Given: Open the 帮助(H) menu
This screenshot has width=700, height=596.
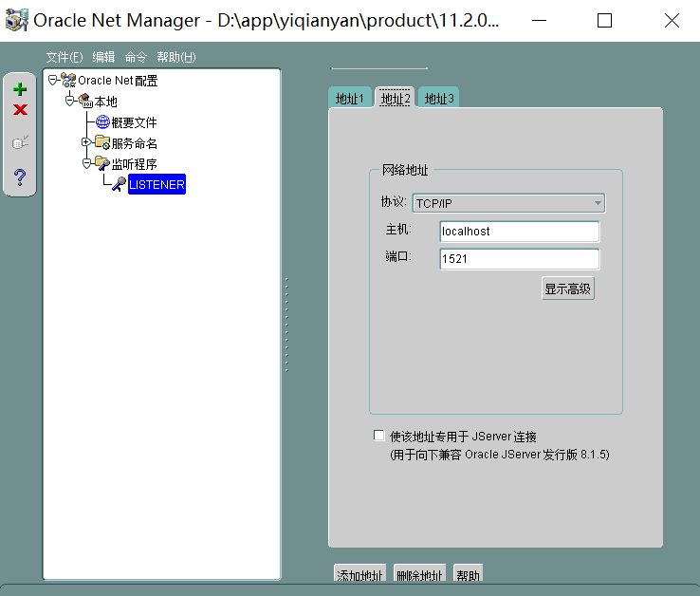Looking at the screenshot, I should (x=176, y=57).
